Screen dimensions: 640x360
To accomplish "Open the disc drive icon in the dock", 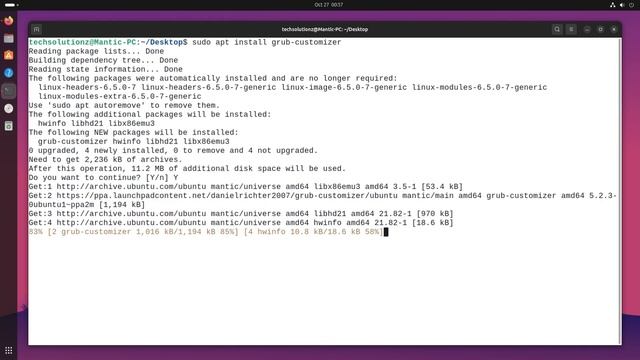I will pyautogui.click(x=9, y=109).
